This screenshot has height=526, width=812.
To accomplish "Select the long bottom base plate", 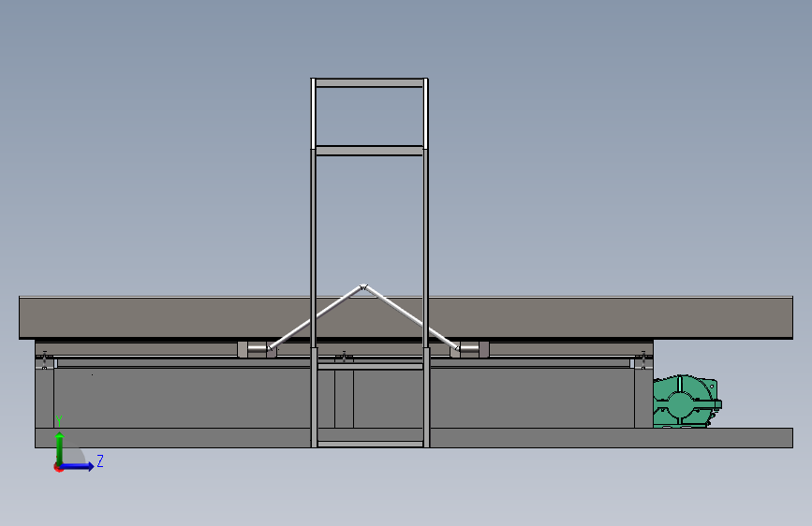I will (414, 438).
